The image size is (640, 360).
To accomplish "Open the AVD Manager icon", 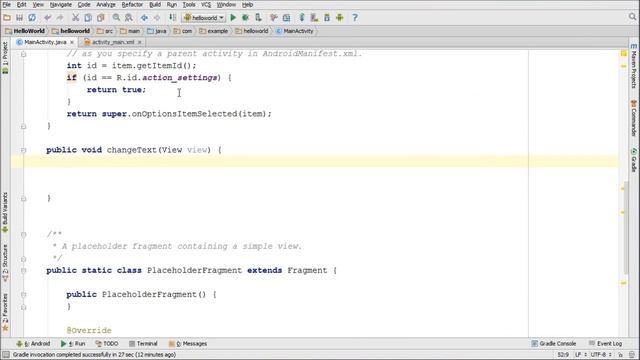I will point(314,18).
